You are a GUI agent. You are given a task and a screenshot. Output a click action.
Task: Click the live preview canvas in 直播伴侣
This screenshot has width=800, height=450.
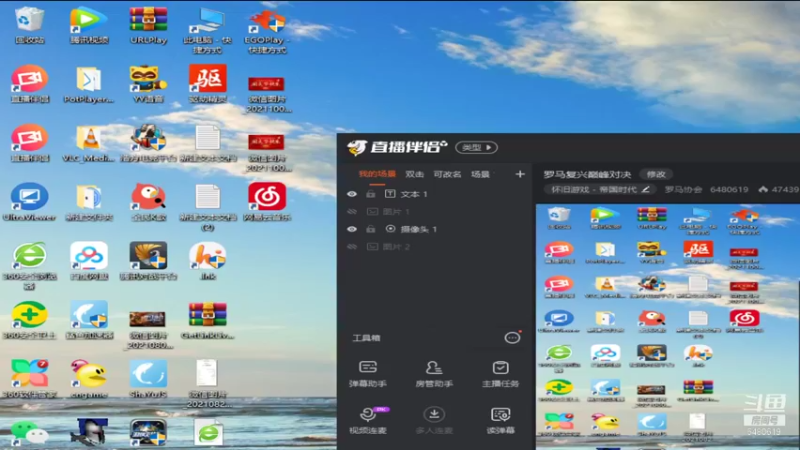tap(667, 327)
